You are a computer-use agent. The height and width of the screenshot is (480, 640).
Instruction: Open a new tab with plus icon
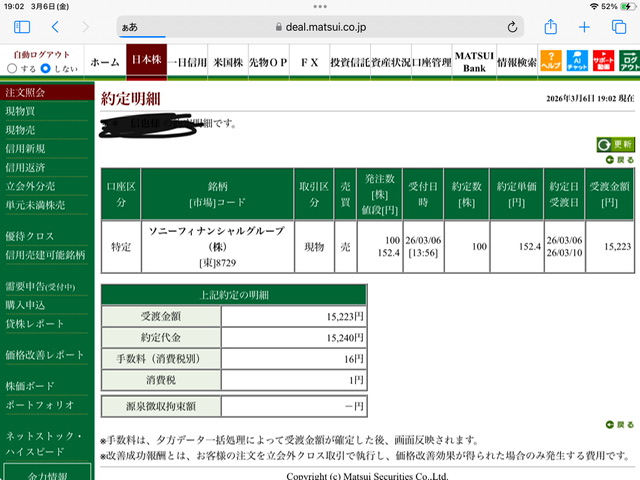pyautogui.click(x=584, y=27)
